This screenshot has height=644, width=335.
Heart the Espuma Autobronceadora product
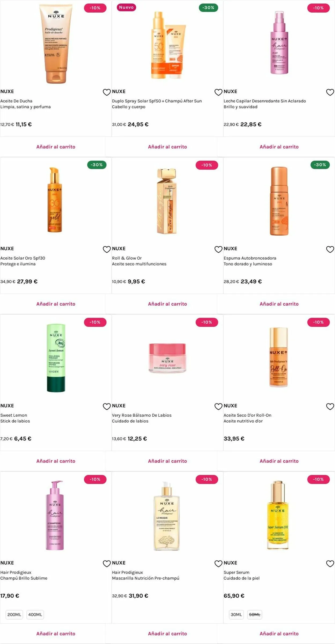pos(330,249)
